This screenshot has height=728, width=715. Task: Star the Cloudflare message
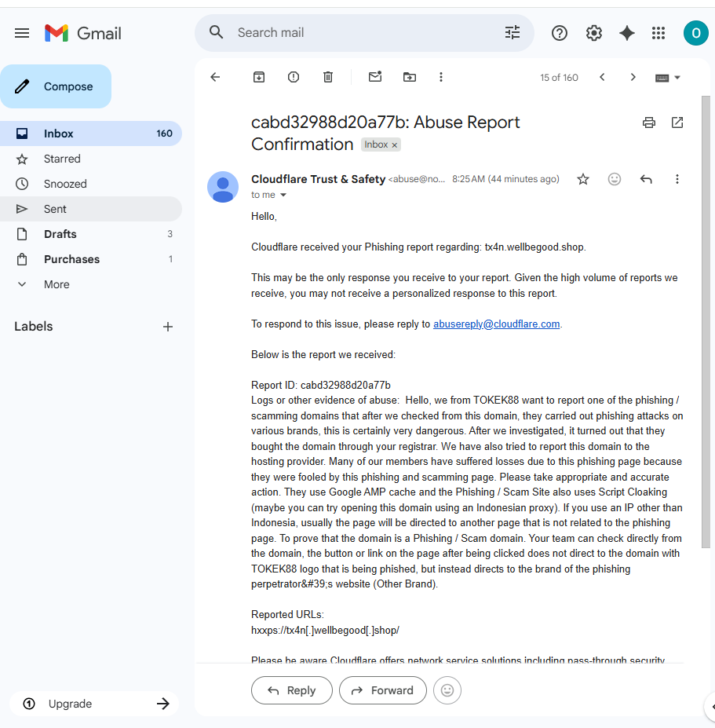point(583,179)
